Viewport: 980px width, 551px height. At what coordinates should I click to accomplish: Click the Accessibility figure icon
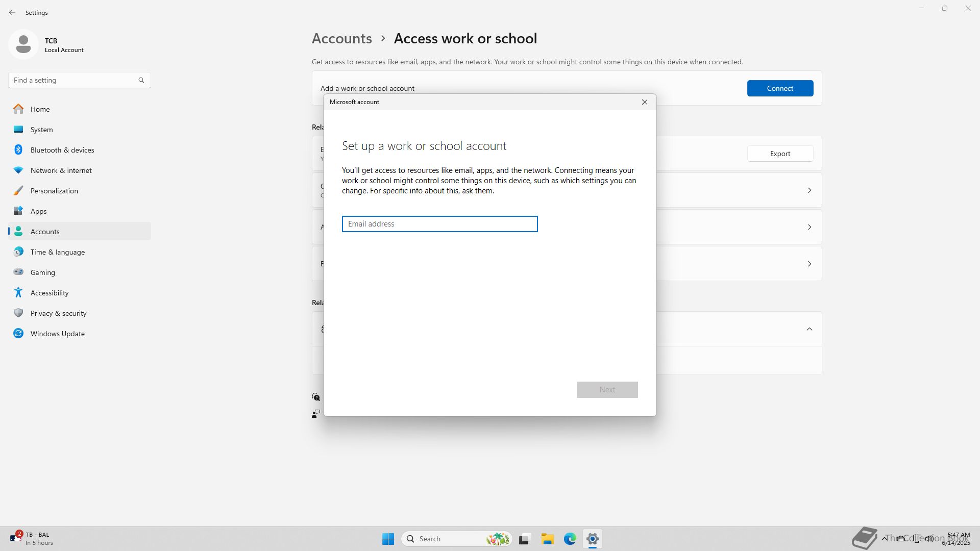coord(18,292)
